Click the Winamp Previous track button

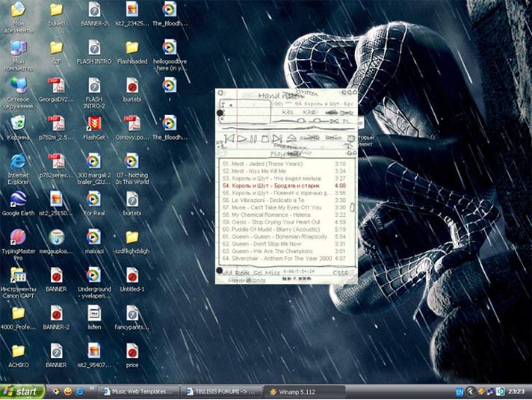click(230, 138)
